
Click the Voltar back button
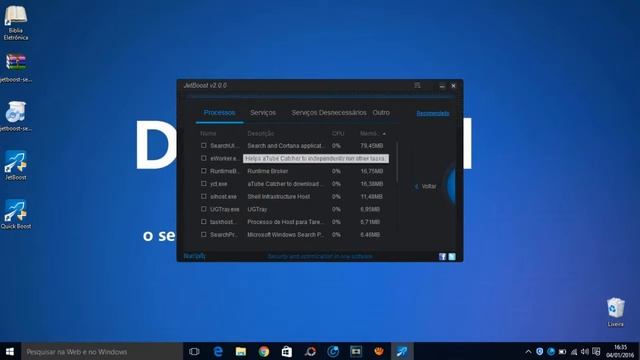click(x=426, y=187)
